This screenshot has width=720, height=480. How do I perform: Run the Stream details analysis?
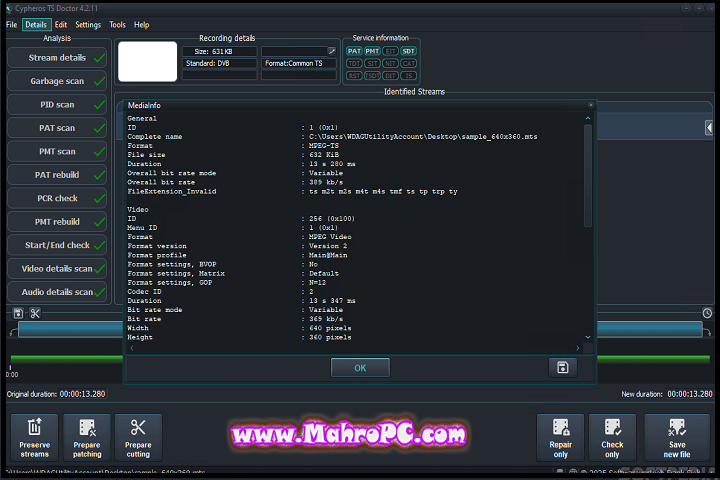[x=57, y=58]
